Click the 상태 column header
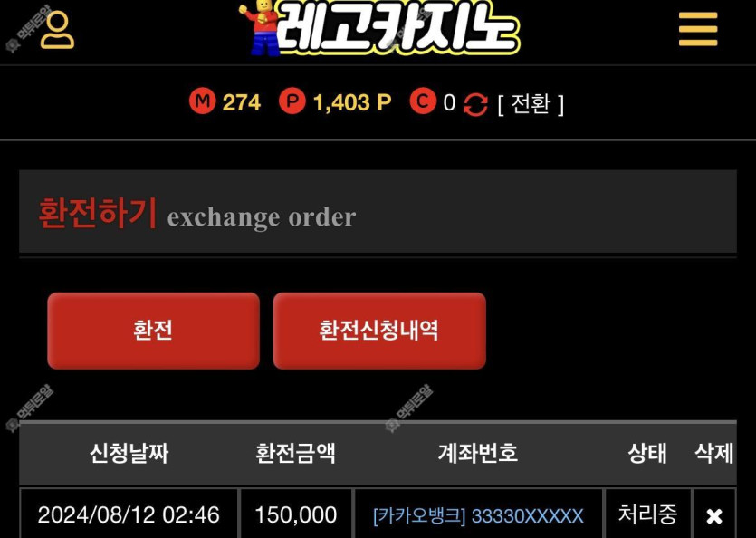This screenshot has height=538, width=756. [x=647, y=453]
